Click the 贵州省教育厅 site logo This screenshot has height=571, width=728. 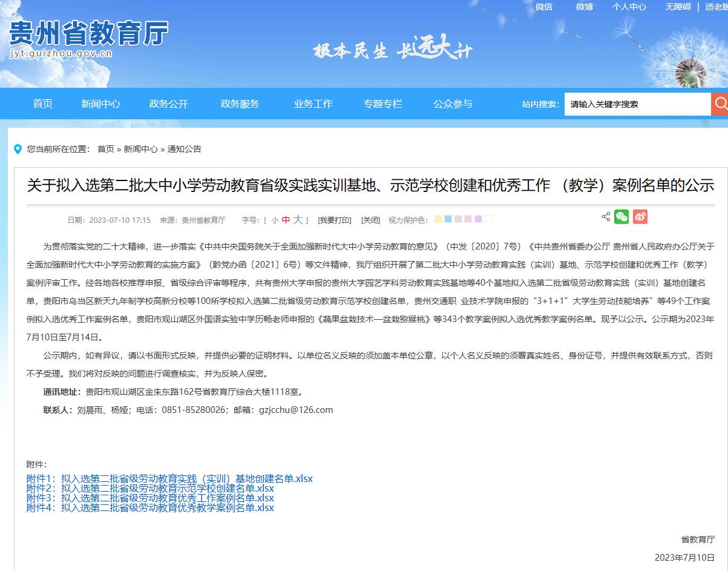(88, 33)
